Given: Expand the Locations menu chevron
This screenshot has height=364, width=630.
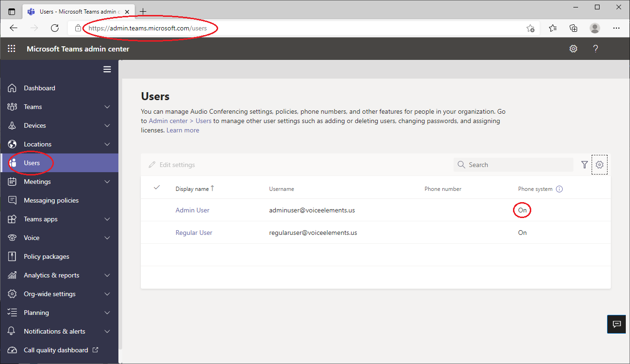Looking at the screenshot, I should (107, 144).
